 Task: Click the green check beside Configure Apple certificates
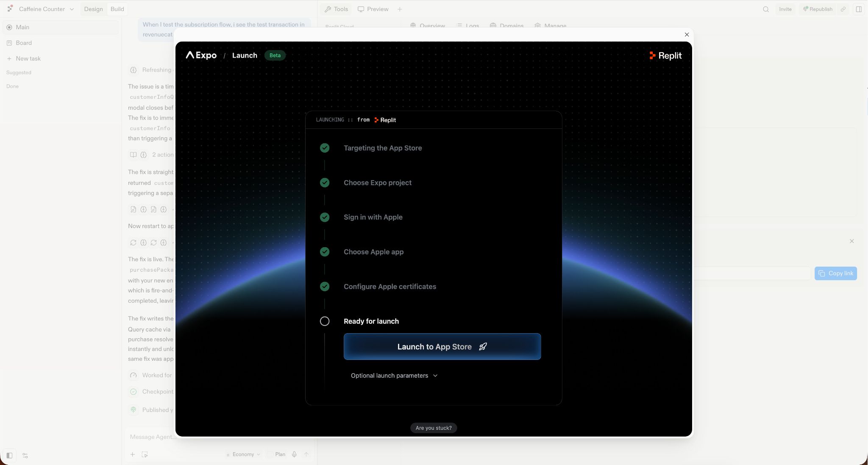[x=325, y=287]
